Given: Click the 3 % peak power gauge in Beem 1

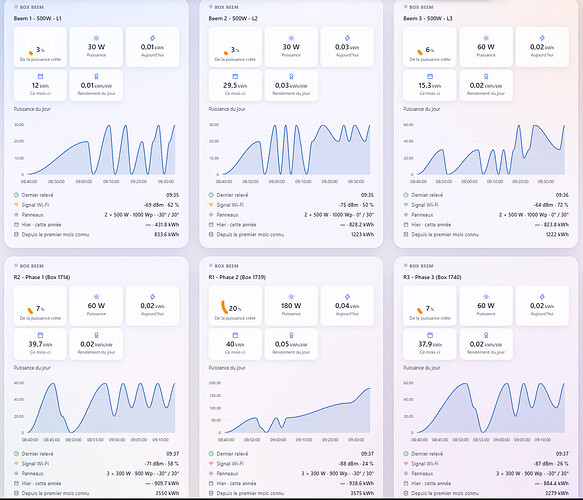Looking at the screenshot, I should coord(40,47).
